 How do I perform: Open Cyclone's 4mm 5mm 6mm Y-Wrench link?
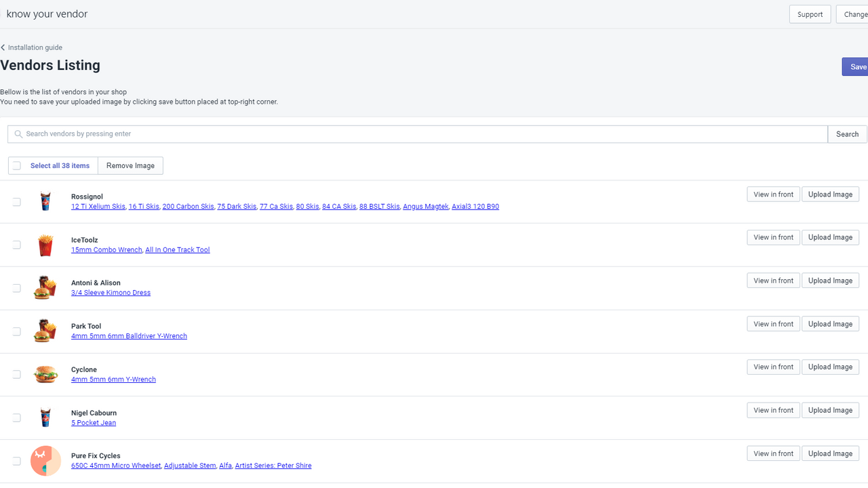(x=113, y=380)
